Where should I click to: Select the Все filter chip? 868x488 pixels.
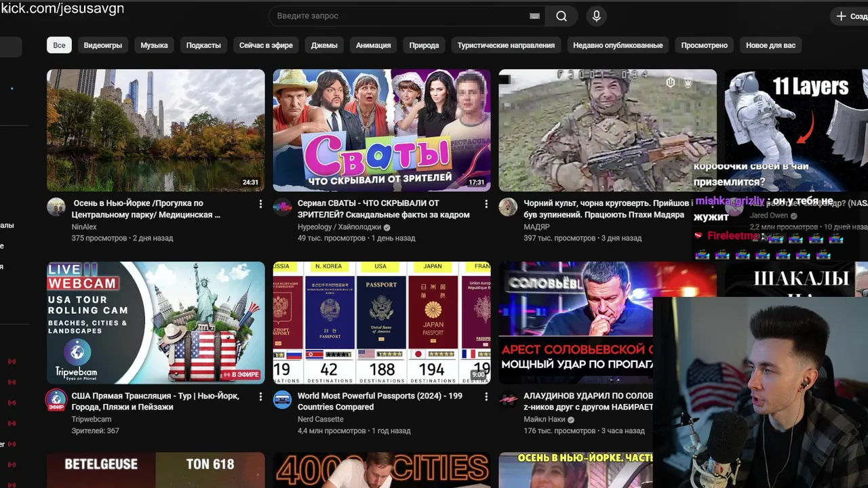coord(59,45)
